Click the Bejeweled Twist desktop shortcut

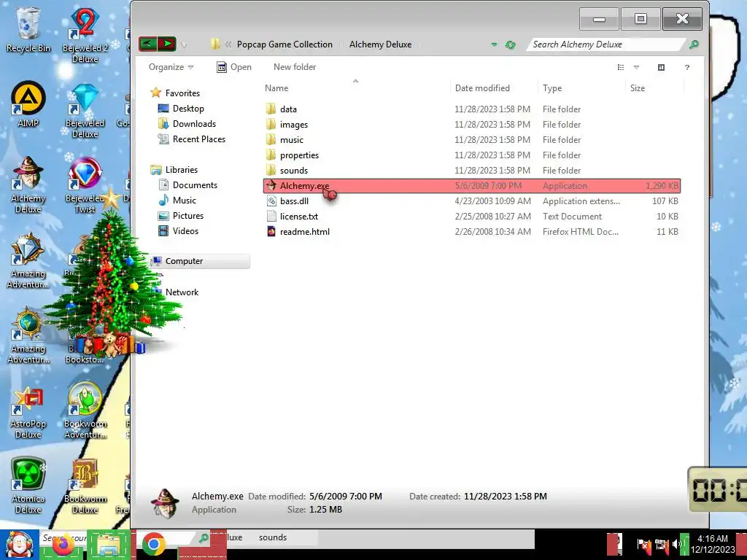(85, 186)
